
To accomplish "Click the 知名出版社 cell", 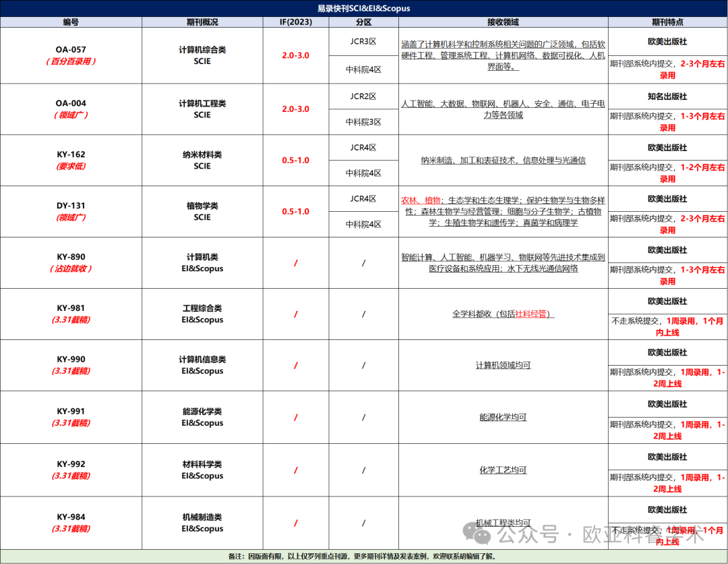I will [x=667, y=96].
